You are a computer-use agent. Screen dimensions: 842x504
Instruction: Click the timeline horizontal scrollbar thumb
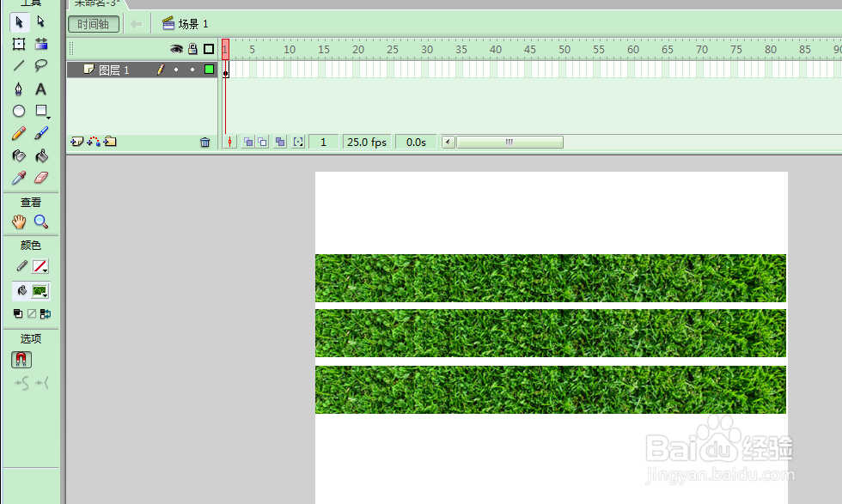(x=509, y=143)
